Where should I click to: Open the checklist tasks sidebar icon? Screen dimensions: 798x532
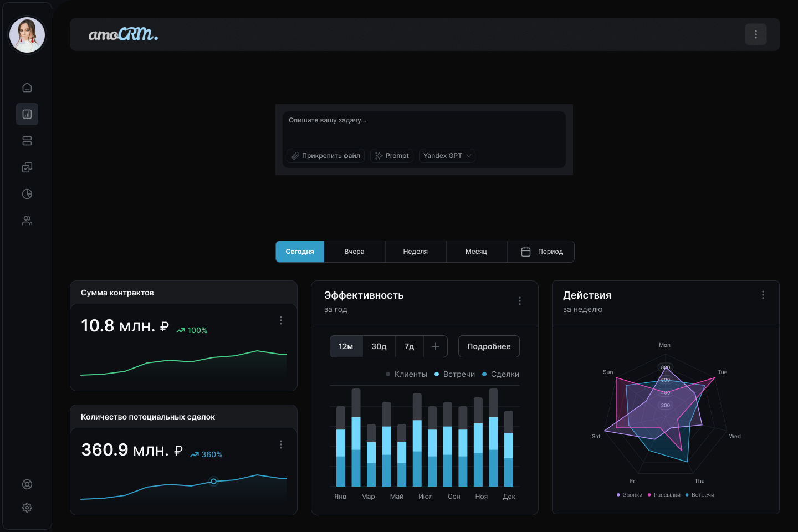tap(27, 167)
